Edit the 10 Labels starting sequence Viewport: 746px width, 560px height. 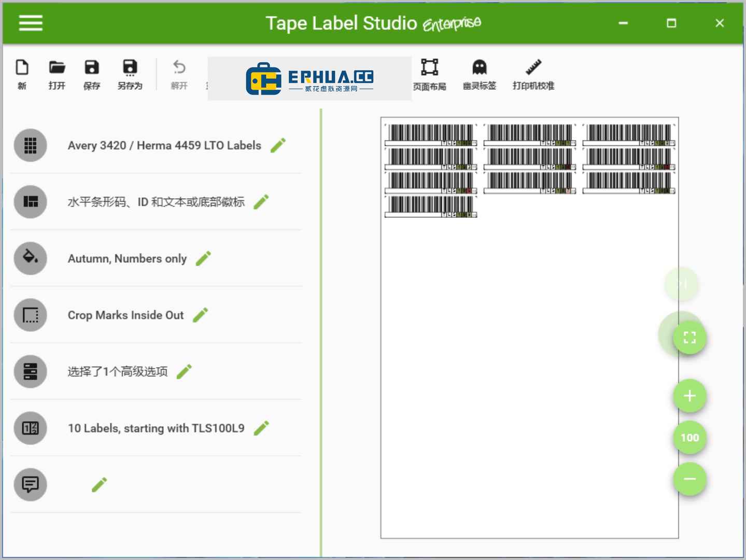(x=261, y=428)
